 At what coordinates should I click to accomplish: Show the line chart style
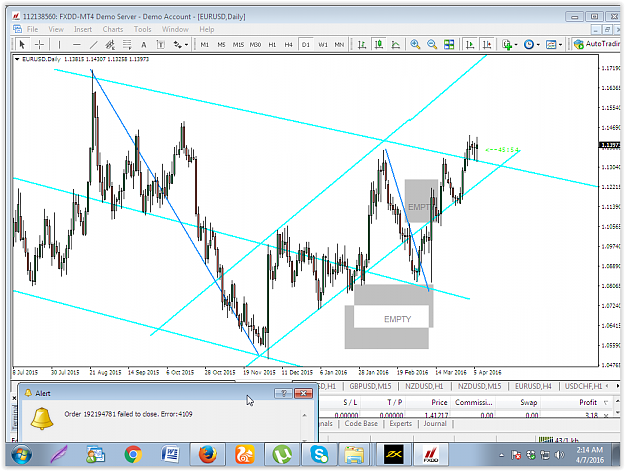[x=395, y=45]
